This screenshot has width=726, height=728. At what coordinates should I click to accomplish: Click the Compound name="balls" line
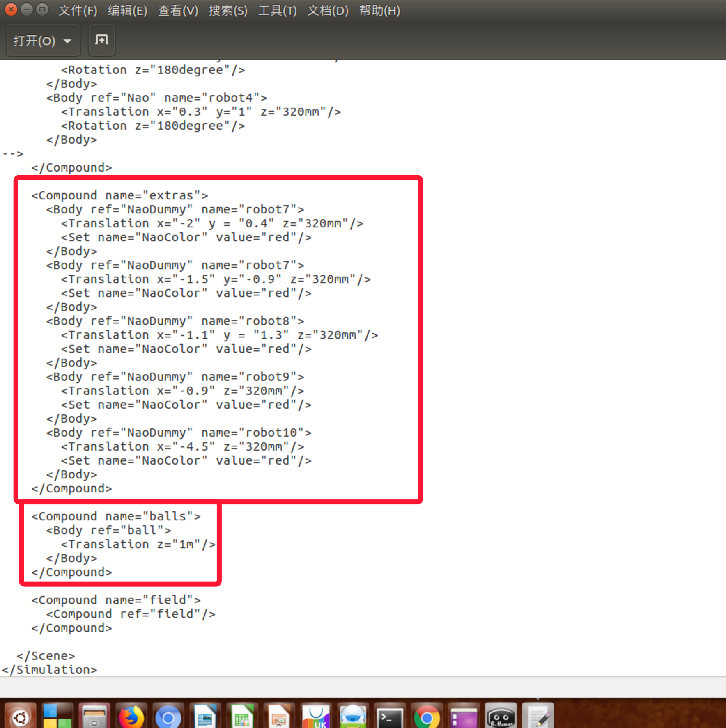pyautogui.click(x=116, y=516)
